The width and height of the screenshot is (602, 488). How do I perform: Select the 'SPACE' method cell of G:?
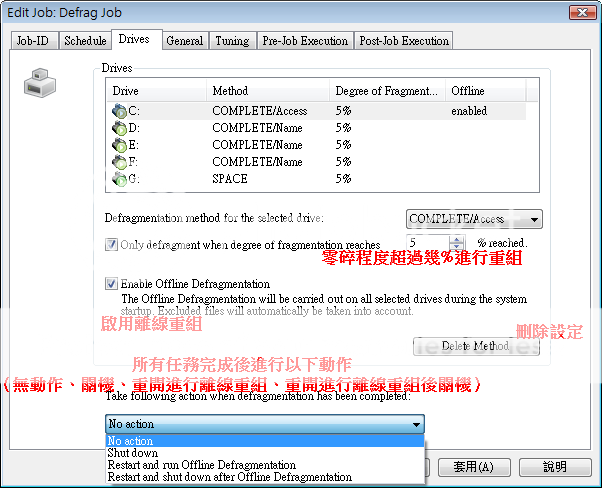click(230, 179)
